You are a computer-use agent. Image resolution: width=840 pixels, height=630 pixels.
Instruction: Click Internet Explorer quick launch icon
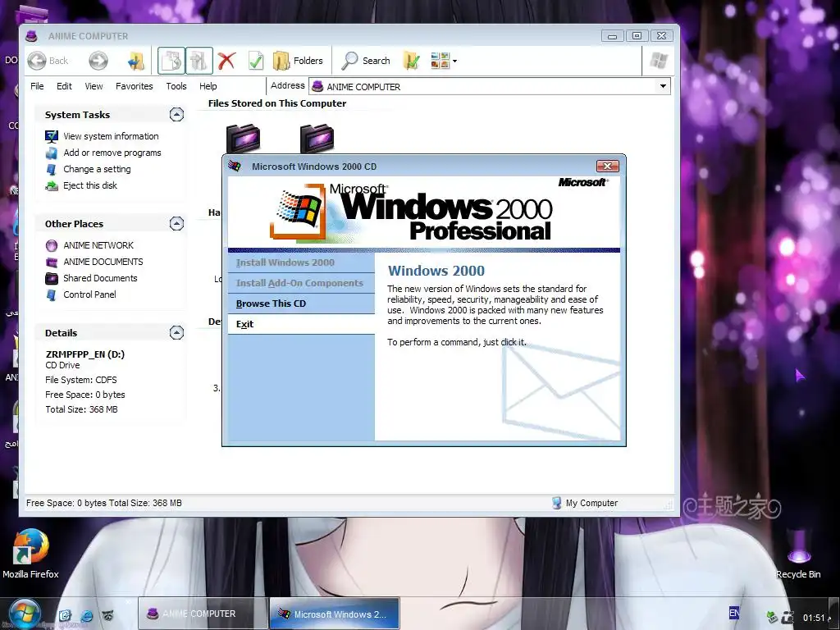(86, 615)
